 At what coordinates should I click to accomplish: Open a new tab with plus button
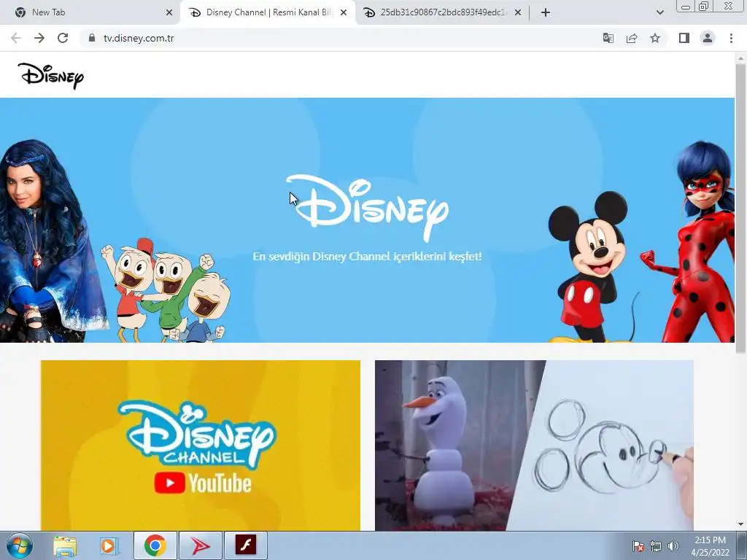(x=546, y=12)
